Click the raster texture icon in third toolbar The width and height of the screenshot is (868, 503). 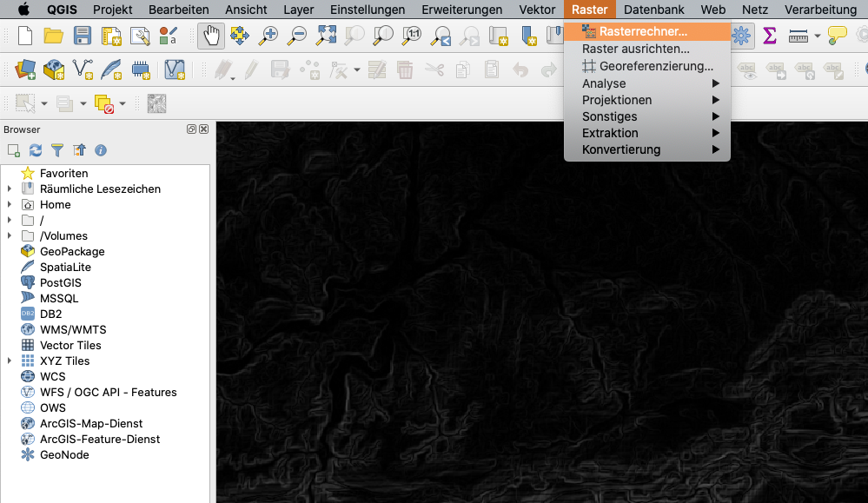tap(156, 103)
